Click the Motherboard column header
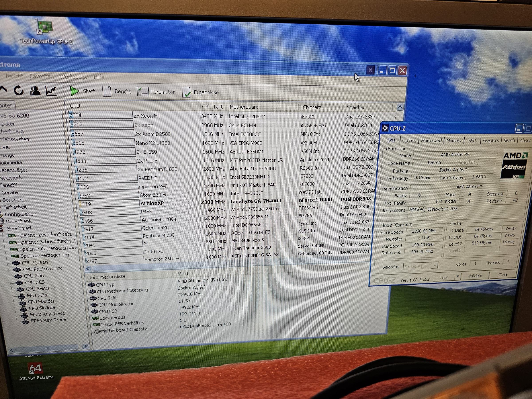 (x=244, y=107)
